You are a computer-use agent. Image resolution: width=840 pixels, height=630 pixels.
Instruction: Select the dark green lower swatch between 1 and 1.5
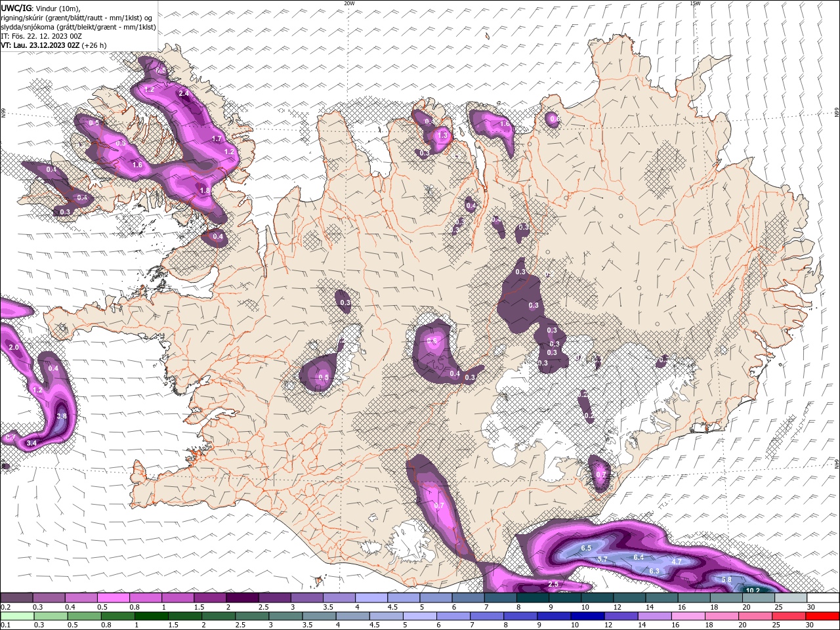click(152, 616)
